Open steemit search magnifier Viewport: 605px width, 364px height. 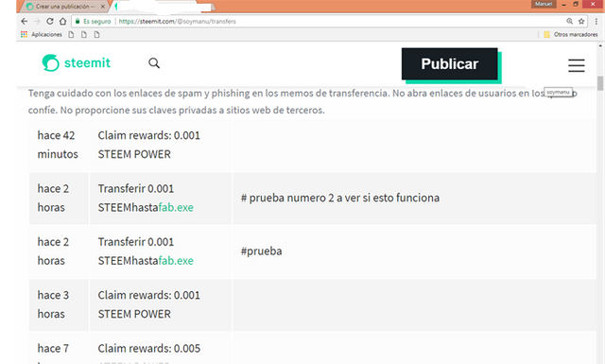click(154, 63)
